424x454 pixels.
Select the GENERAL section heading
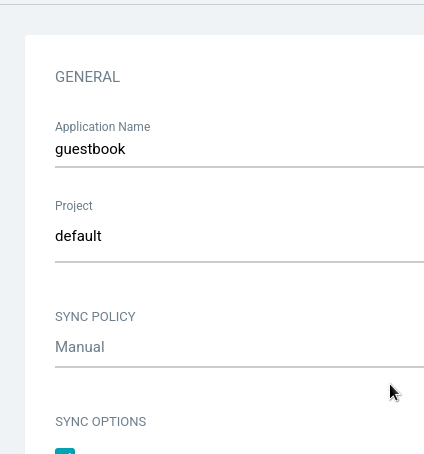click(87, 77)
